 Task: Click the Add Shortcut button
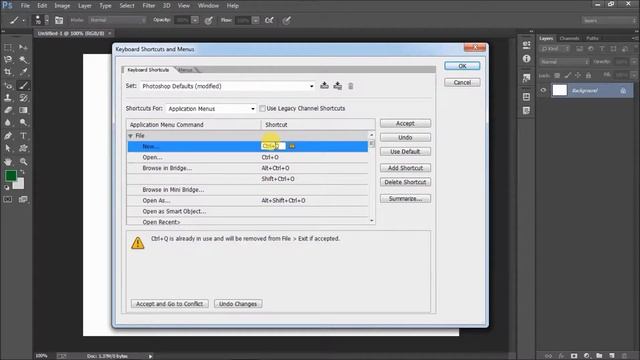(405, 168)
